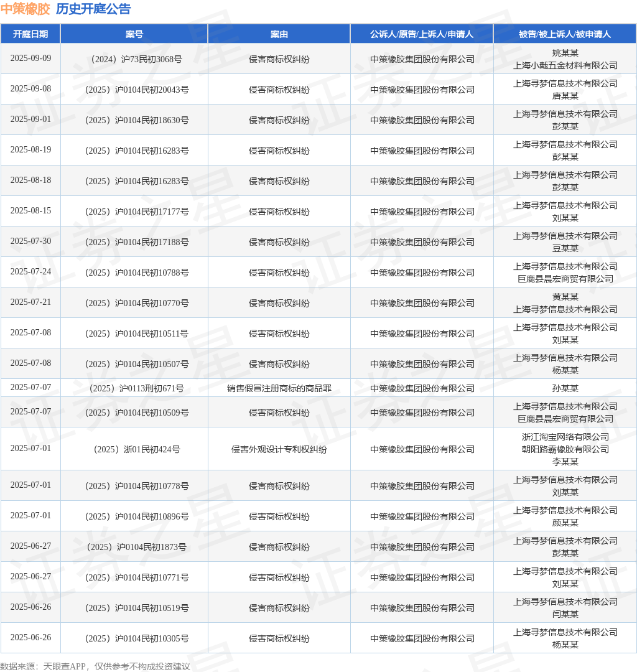This screenshot has width=637, height=672.
Task: Click the 历史开庭公告 heading
Action: 93,9
